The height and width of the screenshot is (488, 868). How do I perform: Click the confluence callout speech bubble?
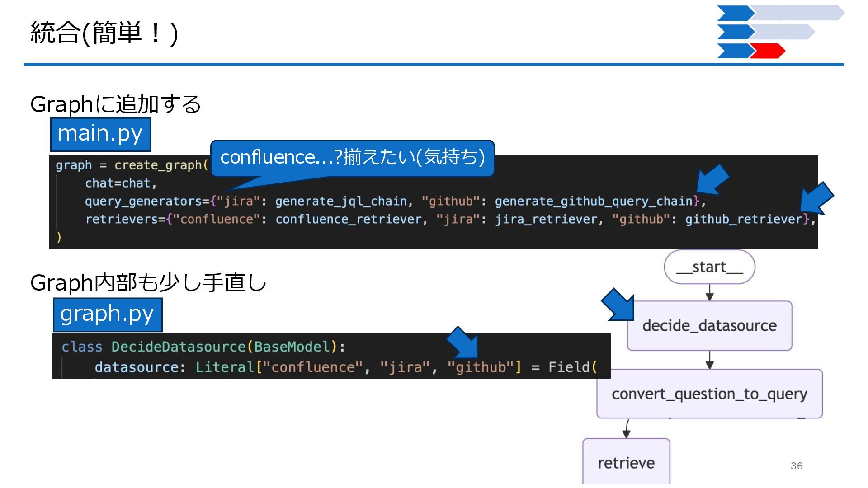352,158
